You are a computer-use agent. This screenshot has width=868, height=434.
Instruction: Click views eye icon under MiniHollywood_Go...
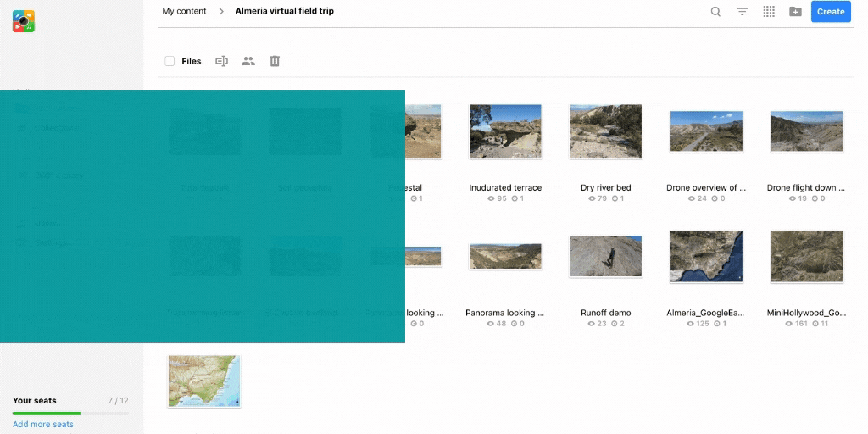(x=789, y=323)
